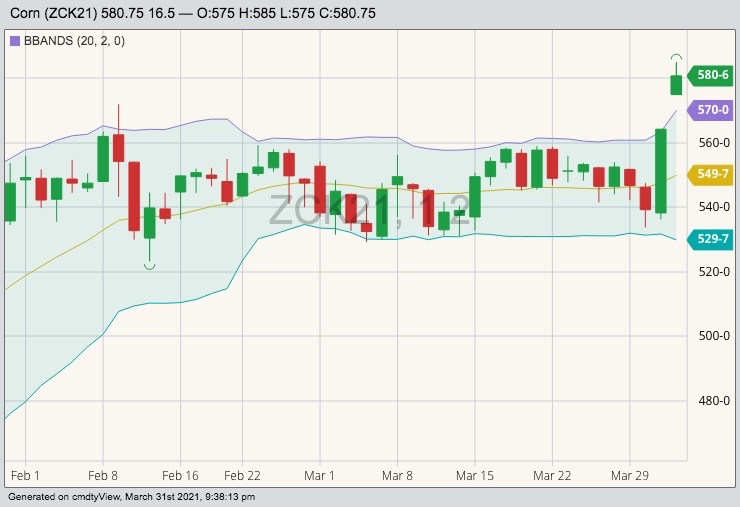Click the Mar 29 date label

(x=630, y=475)
